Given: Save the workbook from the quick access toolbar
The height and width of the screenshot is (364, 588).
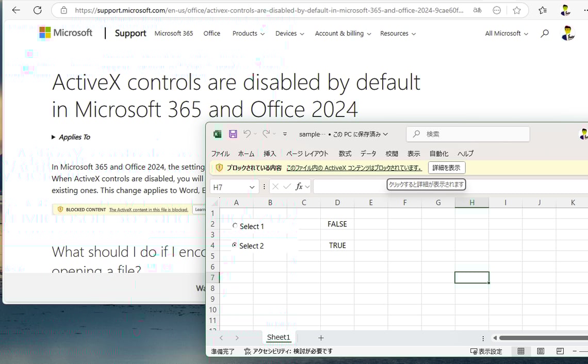Looking at the screenshot, I should 233,134.
